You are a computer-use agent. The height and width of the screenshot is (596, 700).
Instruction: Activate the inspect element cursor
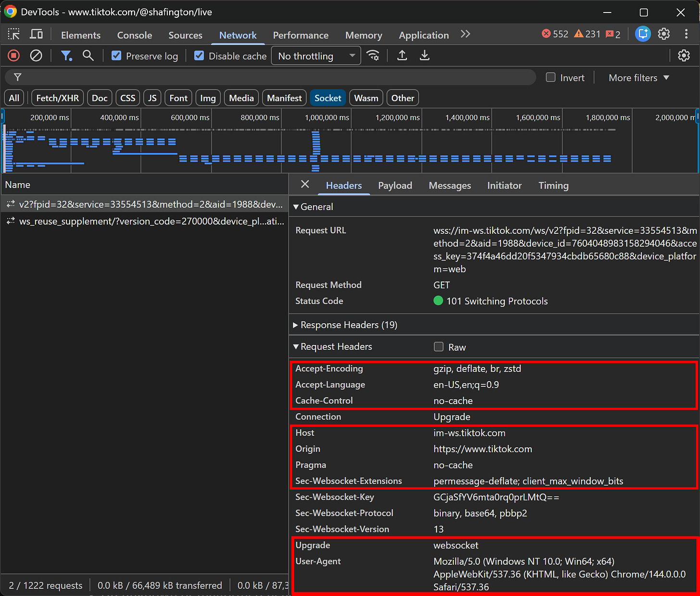pos(13,34)
